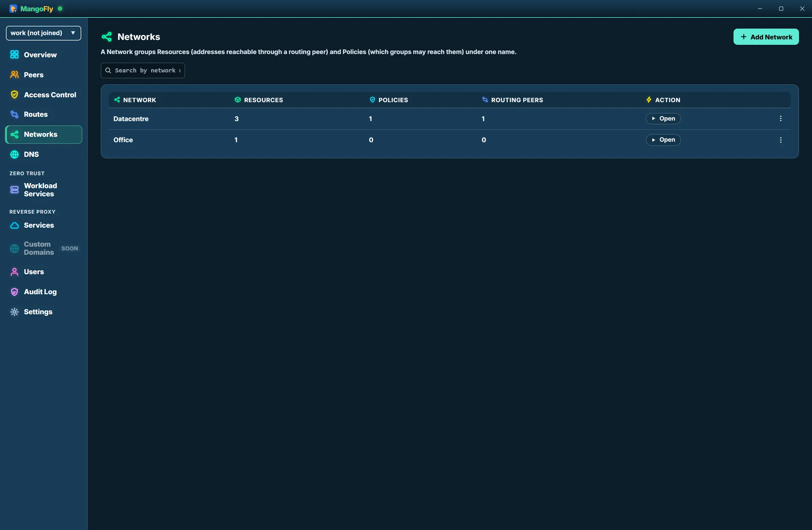This screenshot has width=812, height=530.
Task: Click the Users person icon
Action: click(14, 272)
